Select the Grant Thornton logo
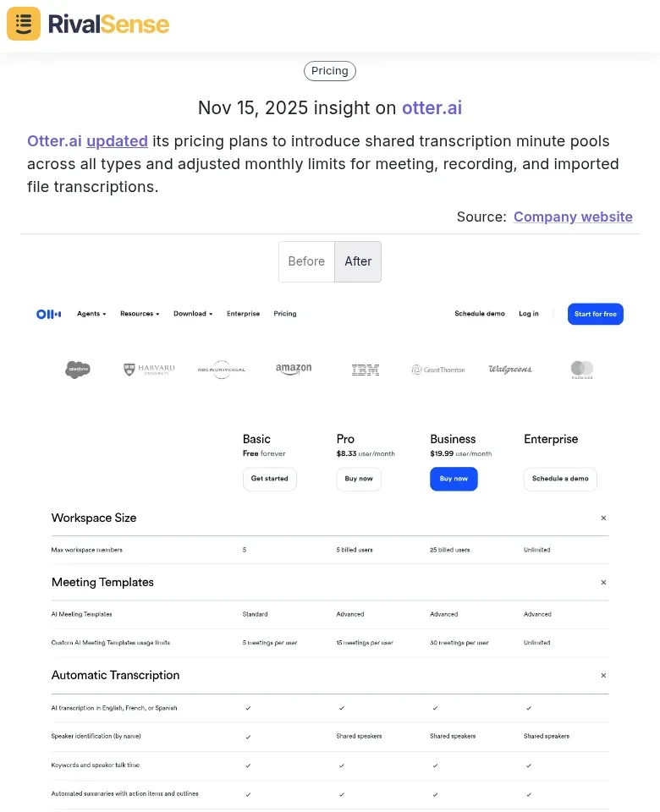Viewport: 660px width, 812px height. pos(438,370)
